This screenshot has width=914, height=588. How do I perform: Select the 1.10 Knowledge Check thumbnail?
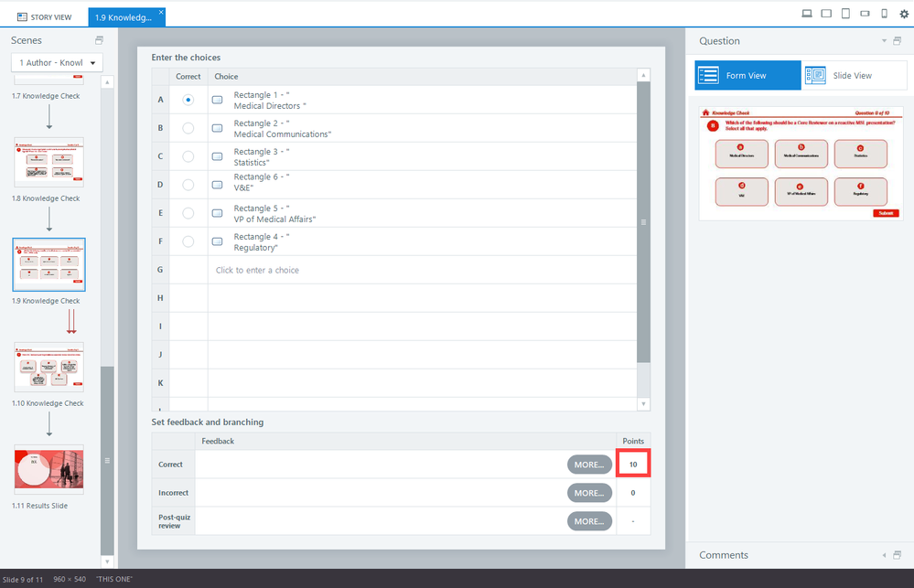tap(49, 367)
